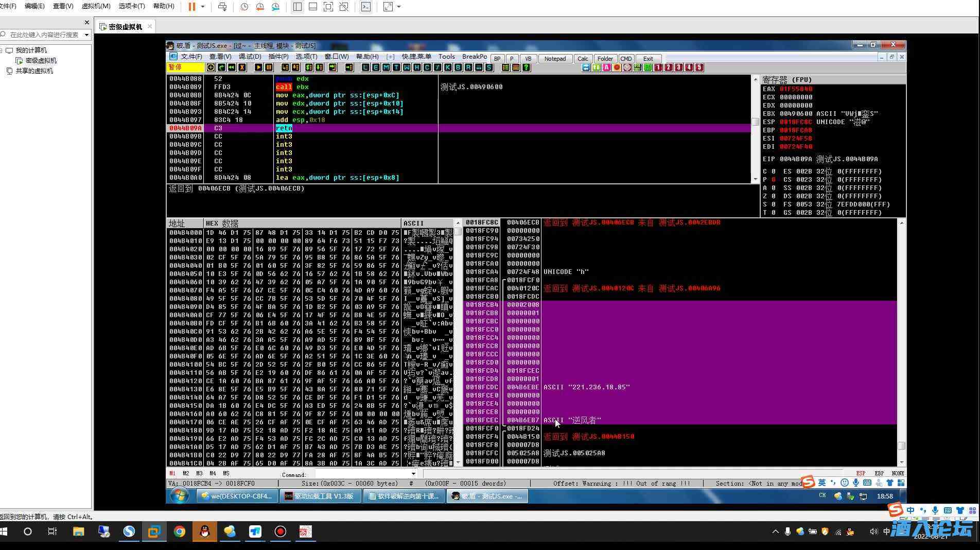Screen dimensions: 980x550
Task: Click the CMD button
Action: pyautogui.click(x=626, y=59)
